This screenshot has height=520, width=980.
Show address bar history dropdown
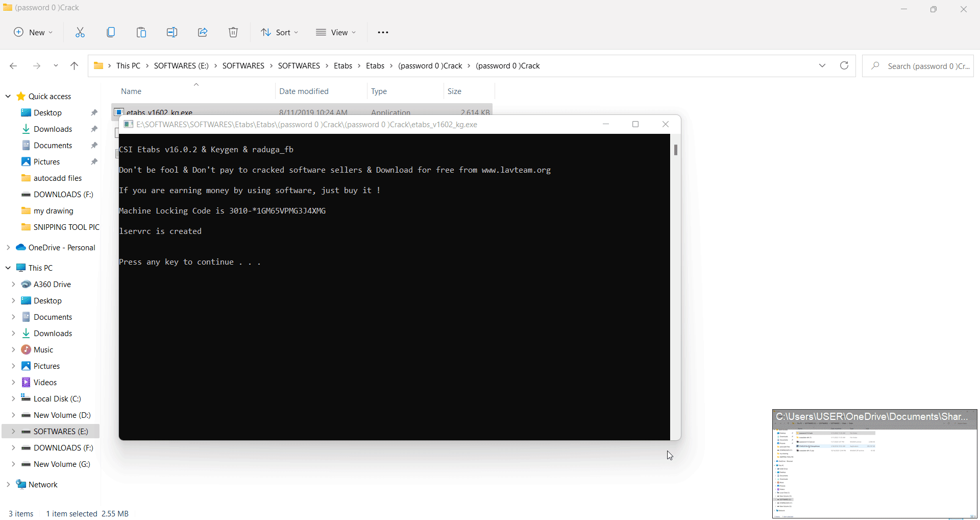point(822,65)
